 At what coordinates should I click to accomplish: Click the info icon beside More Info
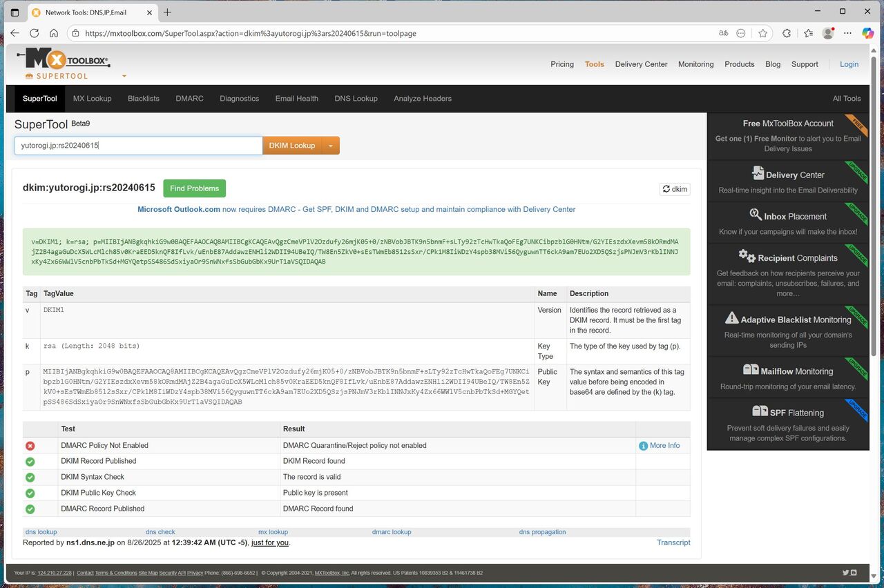[x=644, y=446]
